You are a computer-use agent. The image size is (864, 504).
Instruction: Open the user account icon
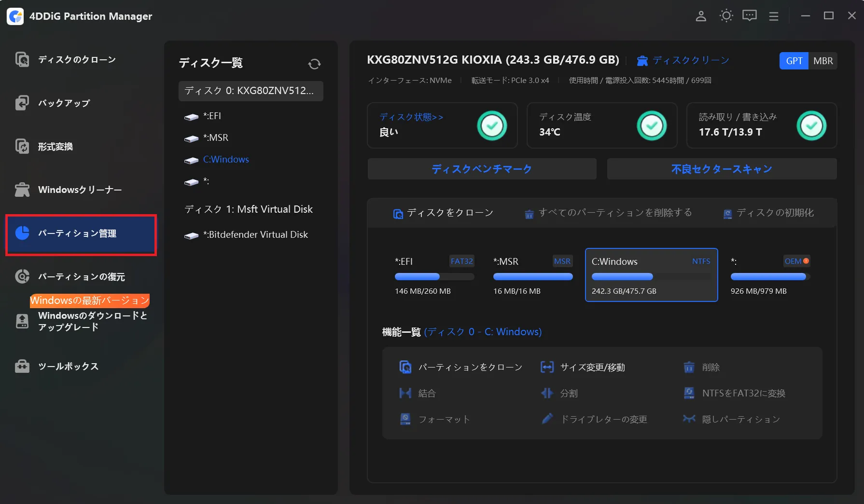point(701,16)
